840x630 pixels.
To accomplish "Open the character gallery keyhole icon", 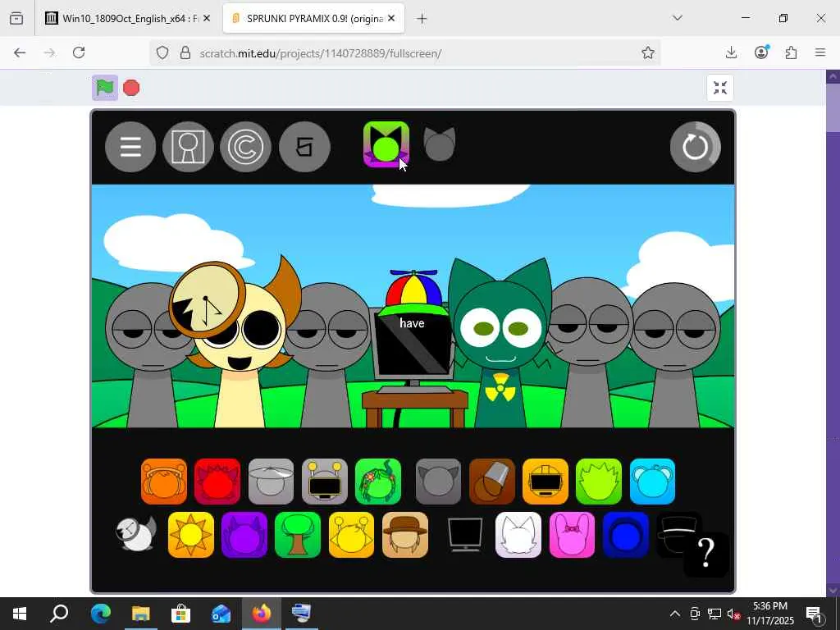I will [188, 147].
